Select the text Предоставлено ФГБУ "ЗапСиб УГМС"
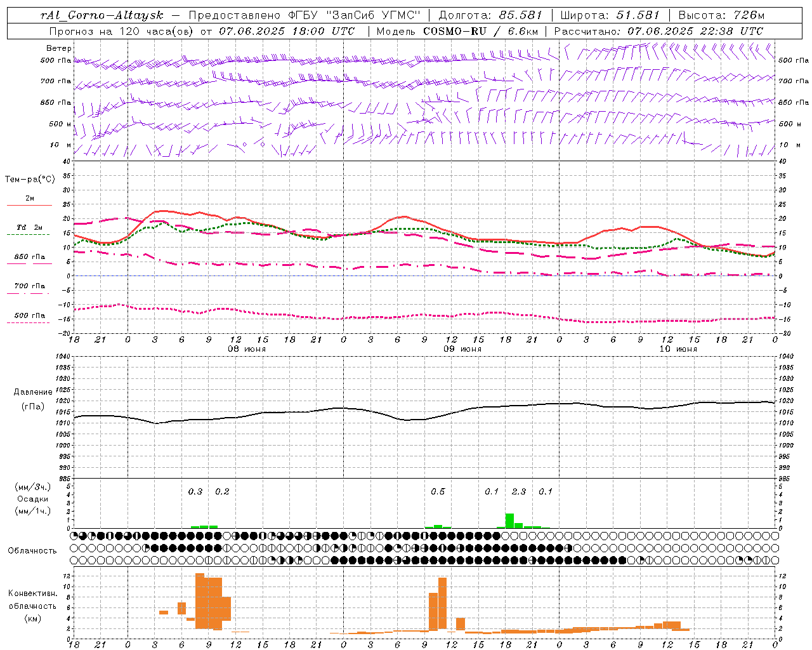This screenshot has height=650, width=812. tap(305, 15)
